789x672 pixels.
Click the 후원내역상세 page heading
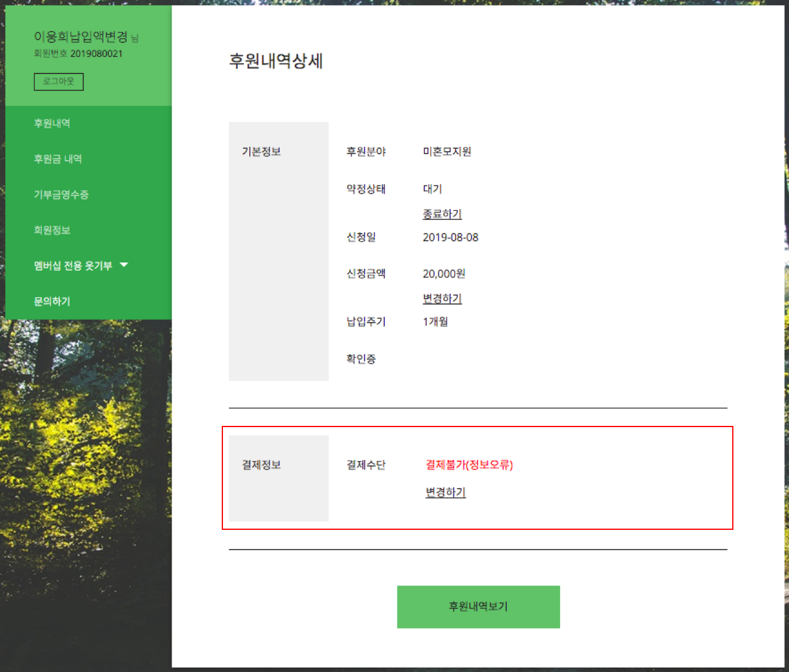[x=276, y=61]
